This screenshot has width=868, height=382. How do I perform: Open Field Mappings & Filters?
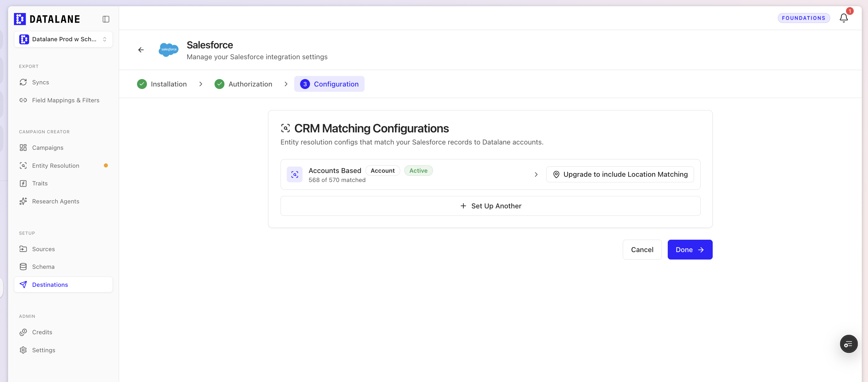pyautogui.click(x=63, y=100)
